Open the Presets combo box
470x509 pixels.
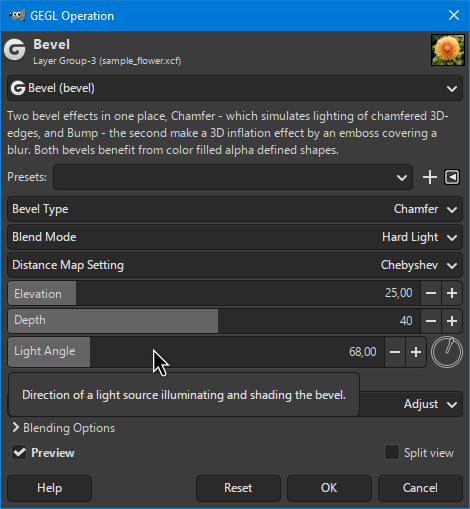(x=233, y=177)
